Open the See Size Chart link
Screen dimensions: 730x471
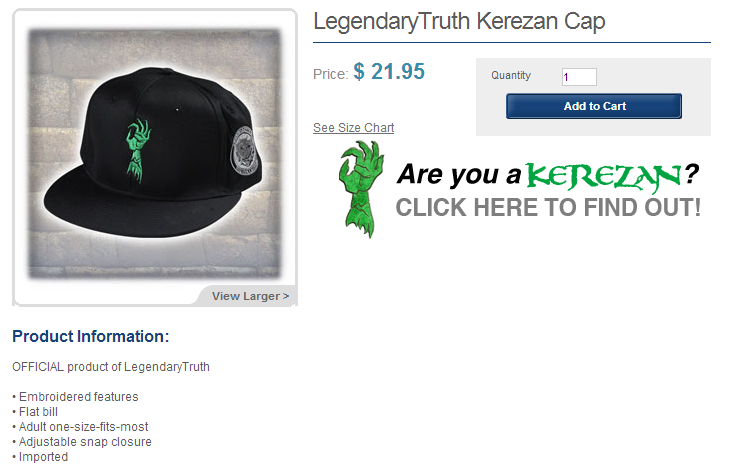[x=353, y=128]
